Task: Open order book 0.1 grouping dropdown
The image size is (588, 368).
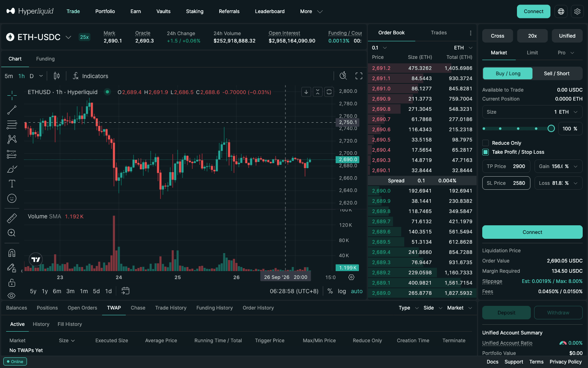Action: pos(379,48)
